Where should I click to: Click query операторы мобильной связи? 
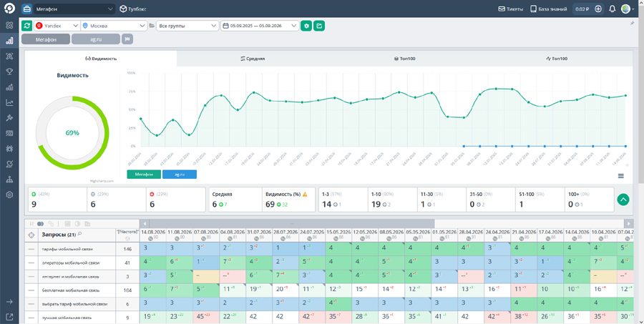[70, 262]
